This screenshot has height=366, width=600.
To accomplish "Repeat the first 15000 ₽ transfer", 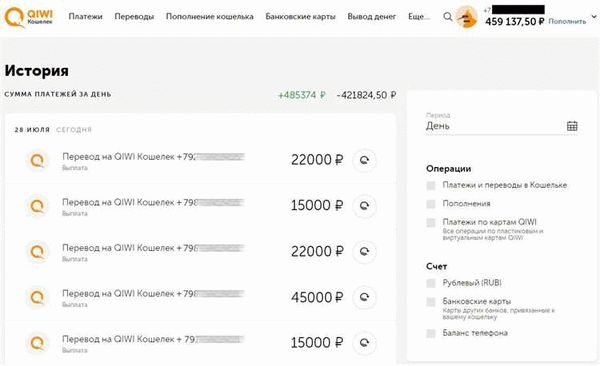I will click(x=364, y=206).
